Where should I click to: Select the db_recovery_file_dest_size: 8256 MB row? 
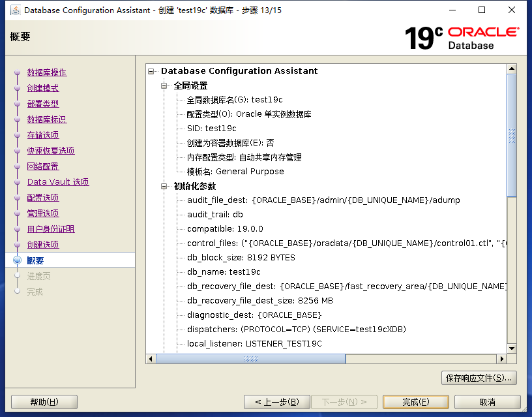[x=260, y=301]
